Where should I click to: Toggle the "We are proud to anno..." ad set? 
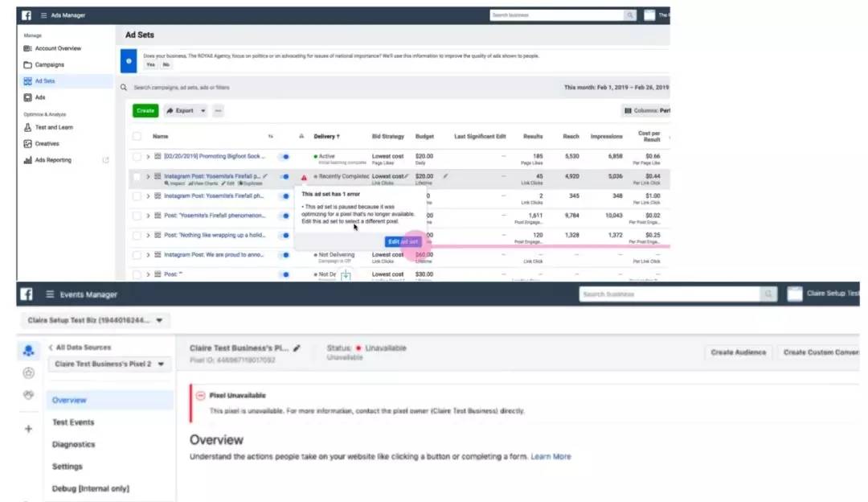coord(285,256)
